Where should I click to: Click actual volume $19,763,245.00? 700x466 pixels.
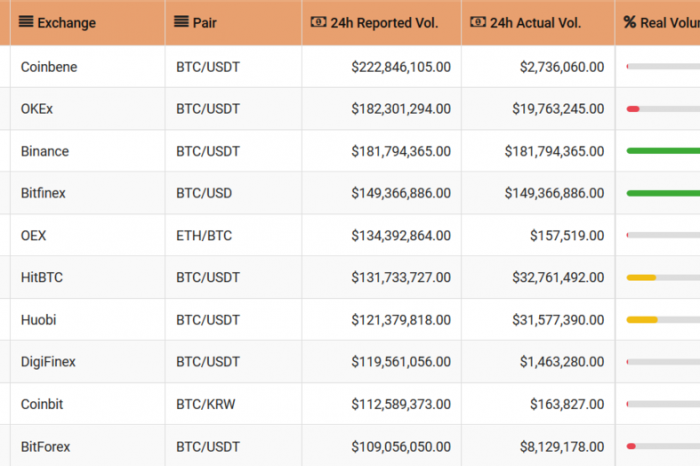(x=558, y=109)
